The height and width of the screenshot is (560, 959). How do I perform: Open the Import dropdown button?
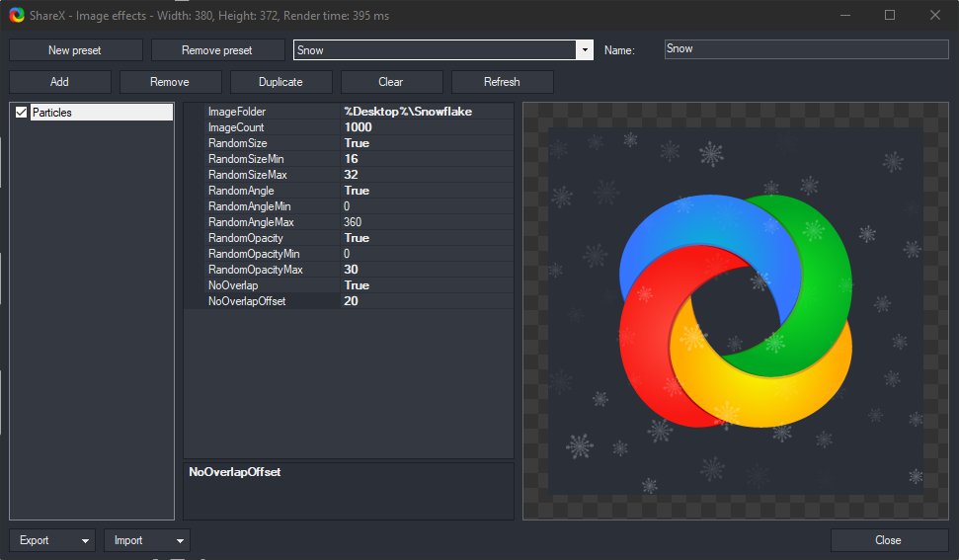pos(147,540)
